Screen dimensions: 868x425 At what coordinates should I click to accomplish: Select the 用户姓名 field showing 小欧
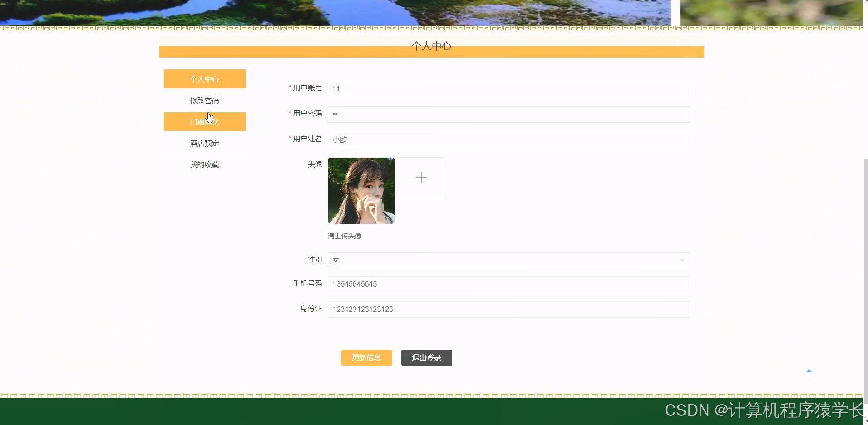click(x=508, y=139)
